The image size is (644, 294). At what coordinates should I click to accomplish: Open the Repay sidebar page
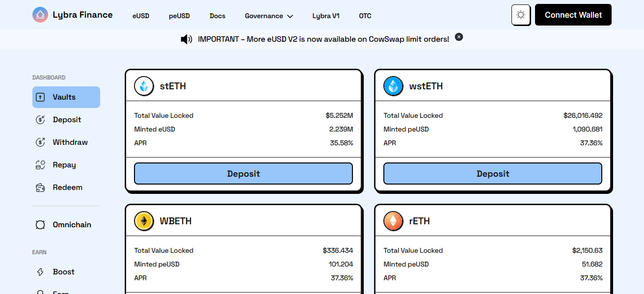pyautogui.click(x=66, y=165)
